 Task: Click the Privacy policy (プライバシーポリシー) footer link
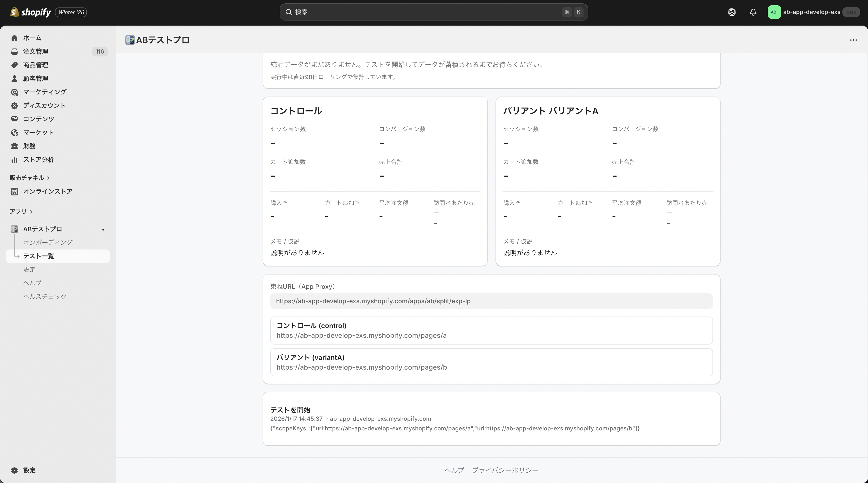pos(505,470)
